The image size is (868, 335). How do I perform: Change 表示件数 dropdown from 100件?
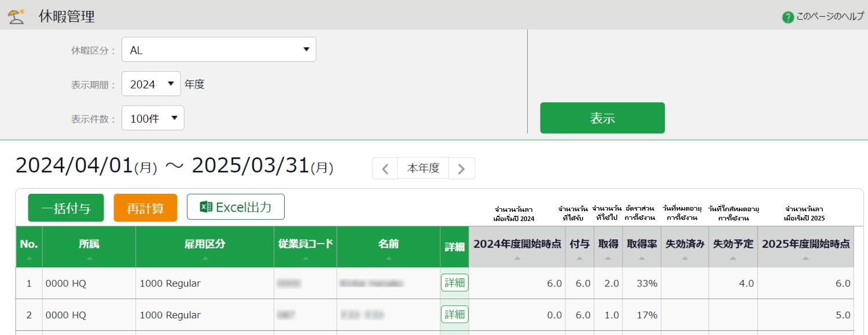(153, 118)
